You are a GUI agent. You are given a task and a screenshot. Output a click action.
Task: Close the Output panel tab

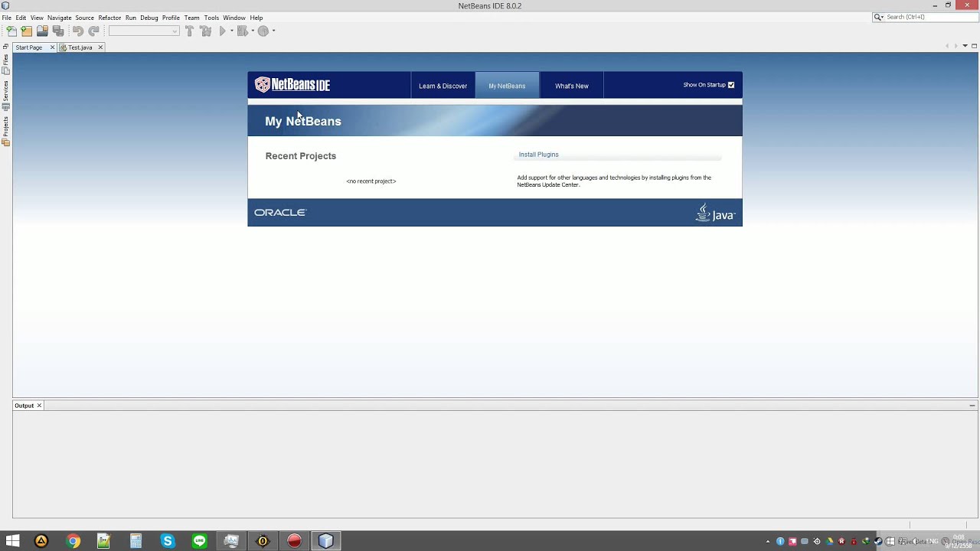point(39,406)
